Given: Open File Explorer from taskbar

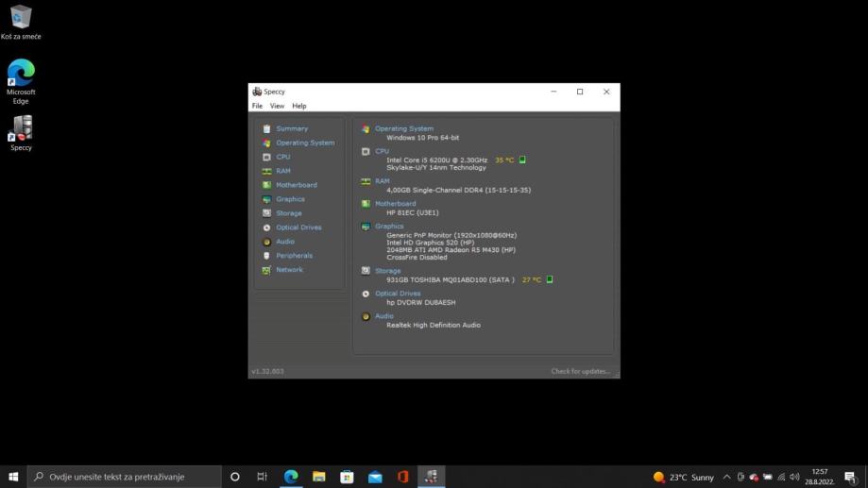Looking at the screenshot, I should tap(319, 477).
